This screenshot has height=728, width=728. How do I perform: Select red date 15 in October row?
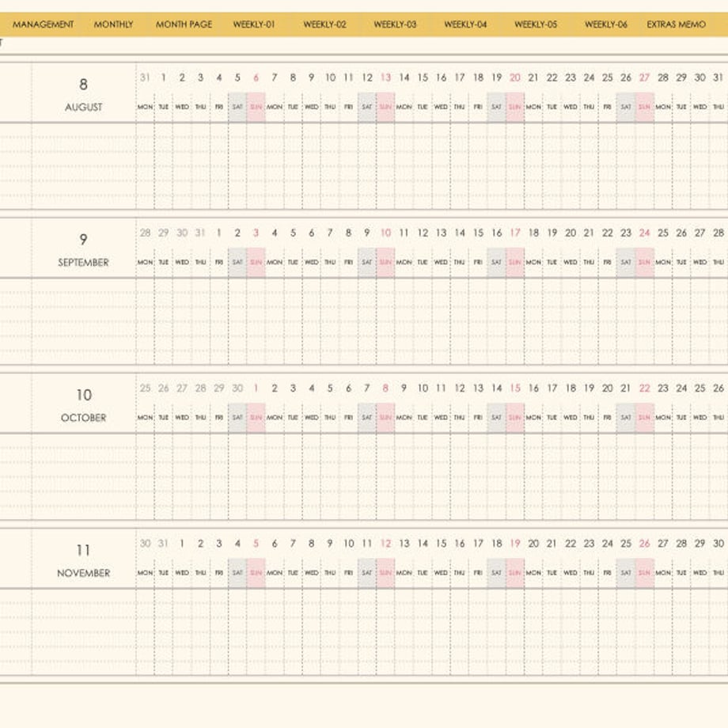point(515,389)
